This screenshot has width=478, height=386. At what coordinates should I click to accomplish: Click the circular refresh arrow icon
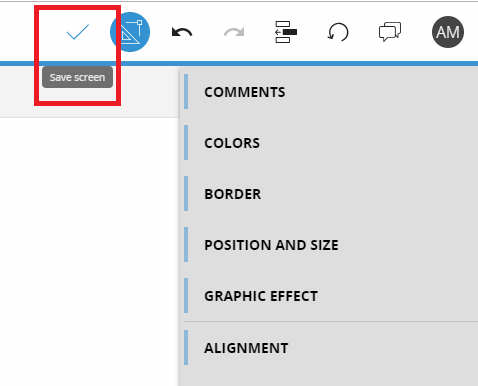tap(338, 32)
